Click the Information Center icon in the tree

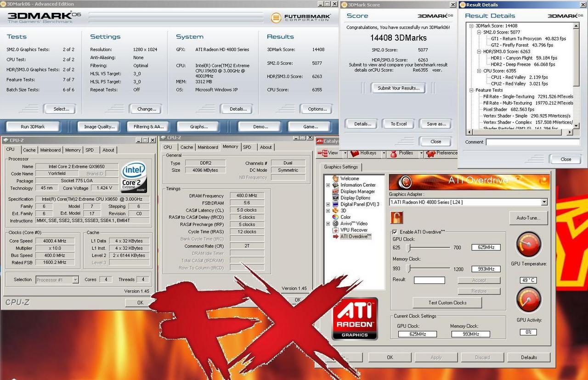335,185
